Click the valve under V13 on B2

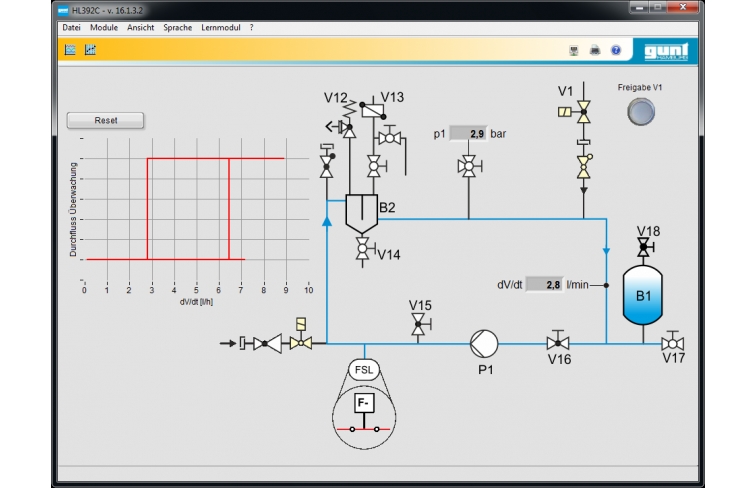375,167
